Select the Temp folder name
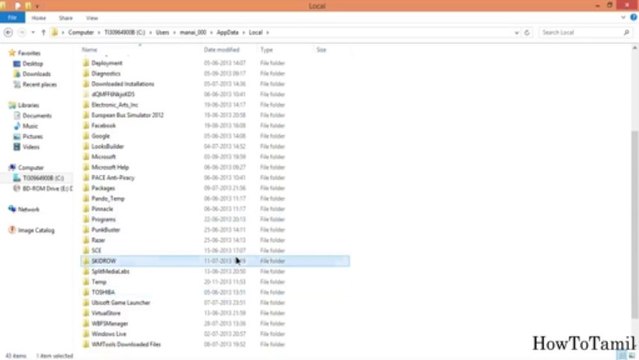The height and width of the screenshot is (360, 639). (99, 282)
